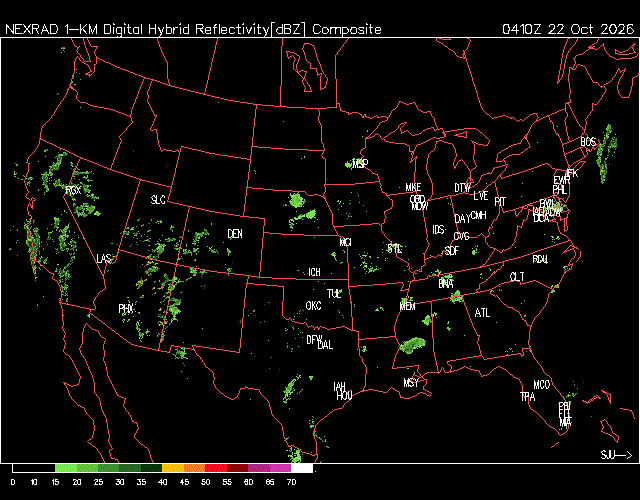Select the "ATL" airport label
Viewport: 640px width, 500px height.
point(482,313)
